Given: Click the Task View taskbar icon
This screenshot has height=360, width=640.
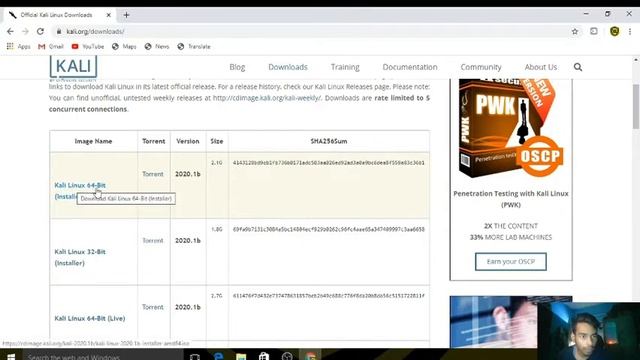Looking at the screenshot, I should [195, 356].
